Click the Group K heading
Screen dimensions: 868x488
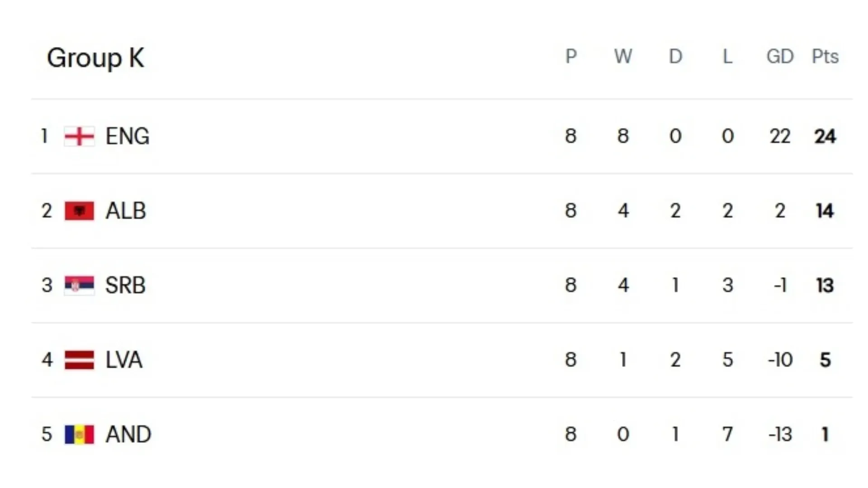tap(95, 58)
